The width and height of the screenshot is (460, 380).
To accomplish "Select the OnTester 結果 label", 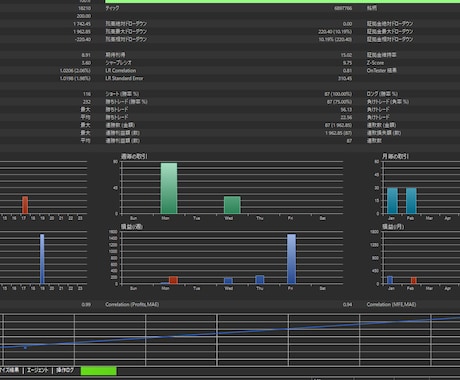I will (382, 70).
